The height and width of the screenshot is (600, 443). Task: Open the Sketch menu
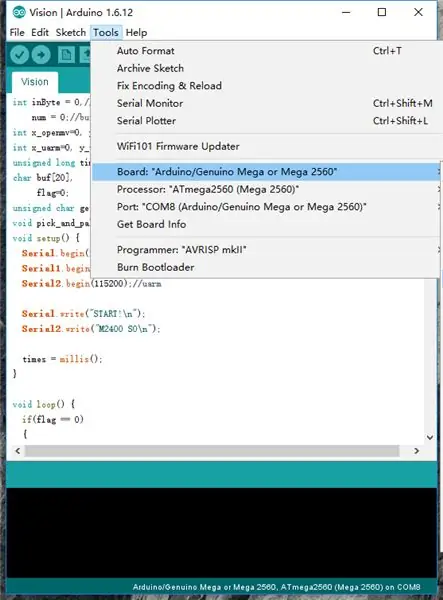(71, 33)
